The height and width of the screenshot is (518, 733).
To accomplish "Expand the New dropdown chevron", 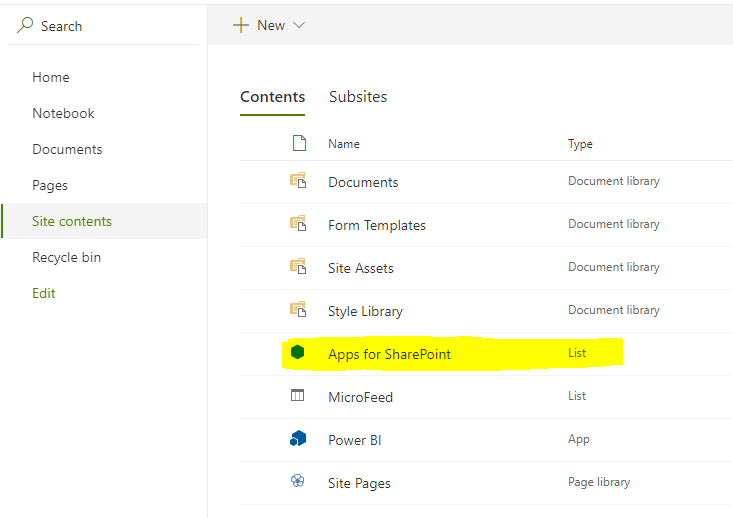I will click(x=299, y=25).
